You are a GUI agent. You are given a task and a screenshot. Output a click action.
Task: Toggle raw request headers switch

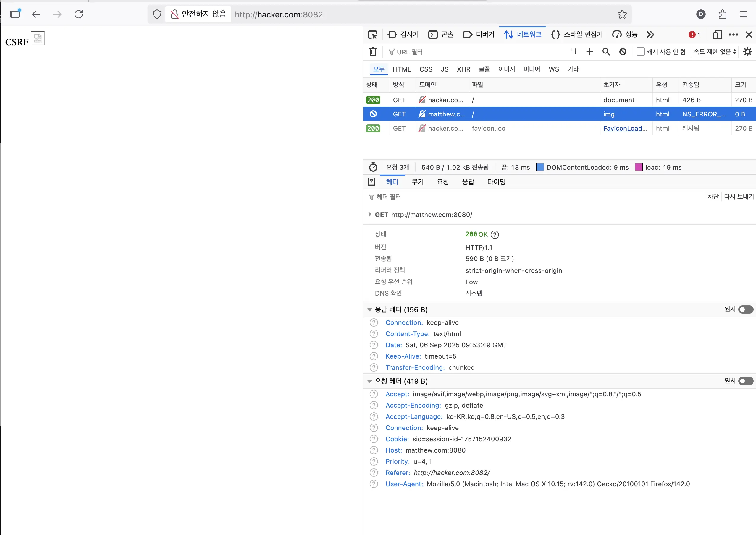[746, 381]
